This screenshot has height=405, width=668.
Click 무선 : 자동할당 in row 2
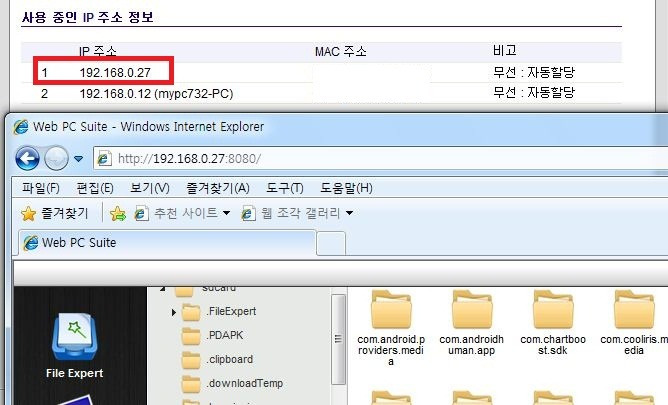534,92
